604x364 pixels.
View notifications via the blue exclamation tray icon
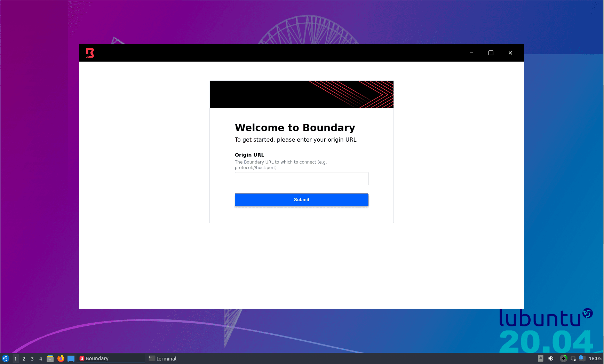(582, 358)
